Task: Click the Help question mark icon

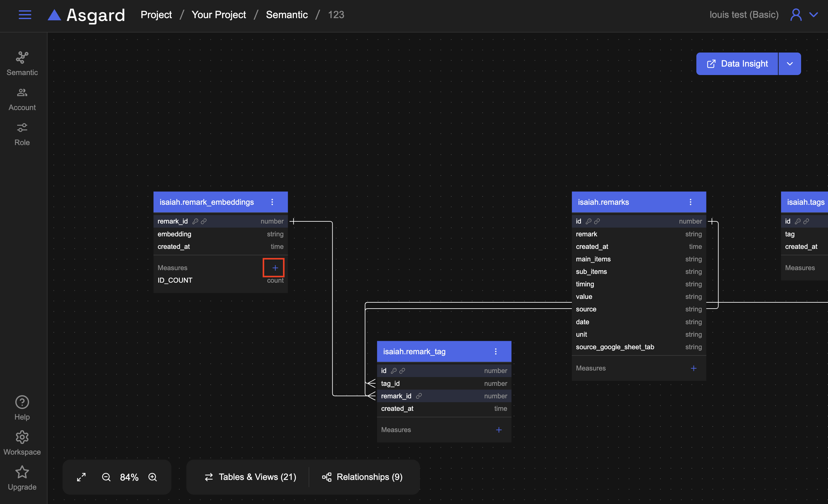Action: pyautogui.click(x=22, y=402)
